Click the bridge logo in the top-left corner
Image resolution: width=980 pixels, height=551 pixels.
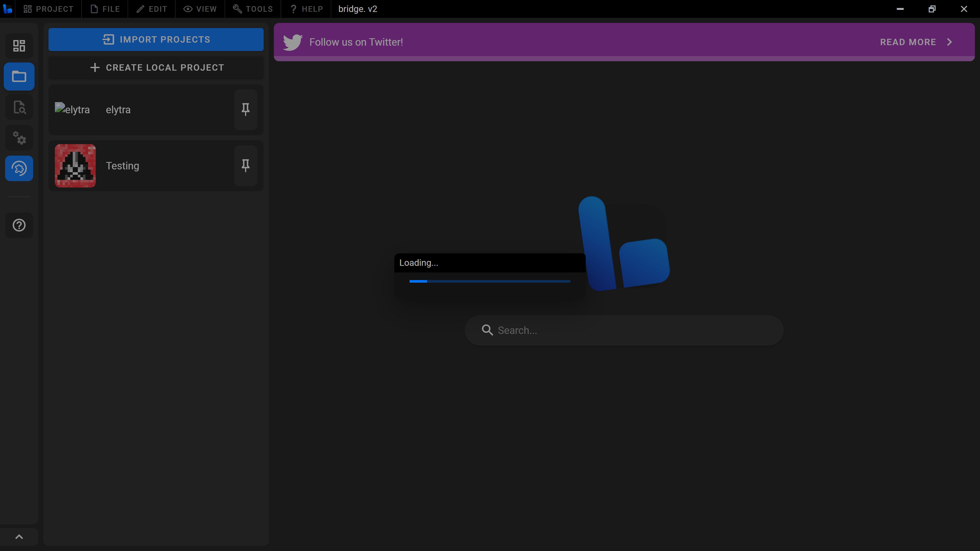(x=8, y=9)
